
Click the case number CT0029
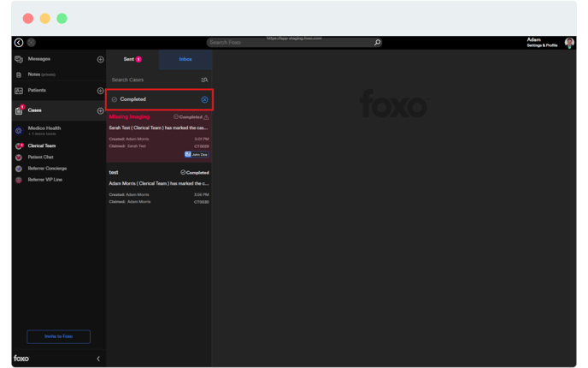coord(202,146)
